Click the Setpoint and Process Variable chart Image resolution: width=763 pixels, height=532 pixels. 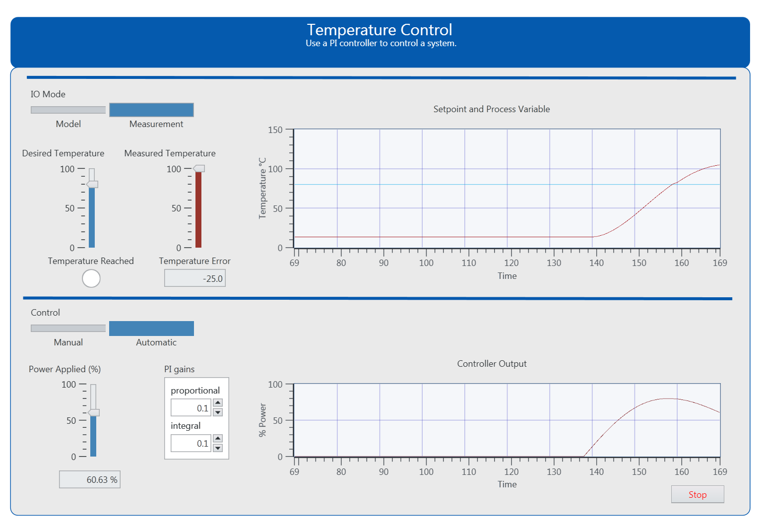(507, 189)
